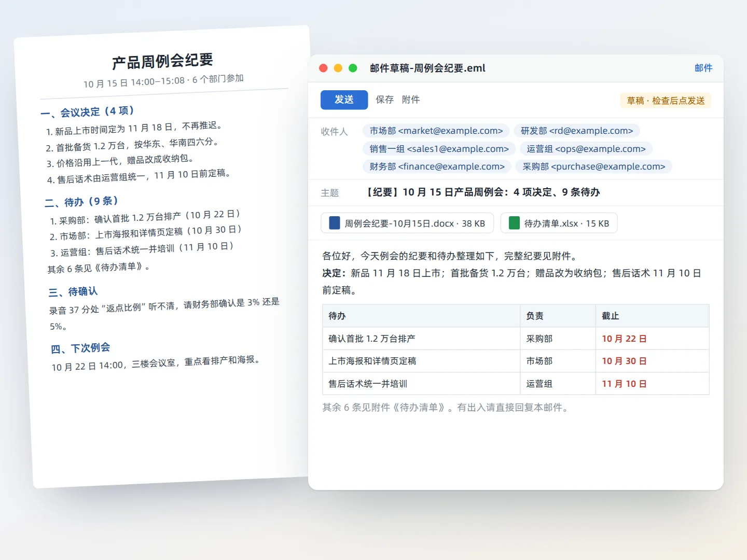Image resolution: width=747 pixels, height=560 pixels.
Task: Click table cell 上市海报和详情页定稿
Action: 421,361
